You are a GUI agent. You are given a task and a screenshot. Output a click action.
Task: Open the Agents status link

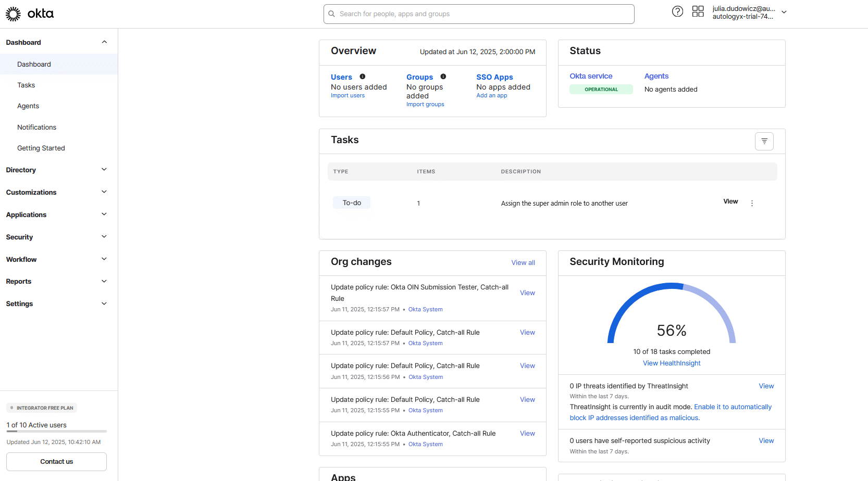tap(656, 76)
